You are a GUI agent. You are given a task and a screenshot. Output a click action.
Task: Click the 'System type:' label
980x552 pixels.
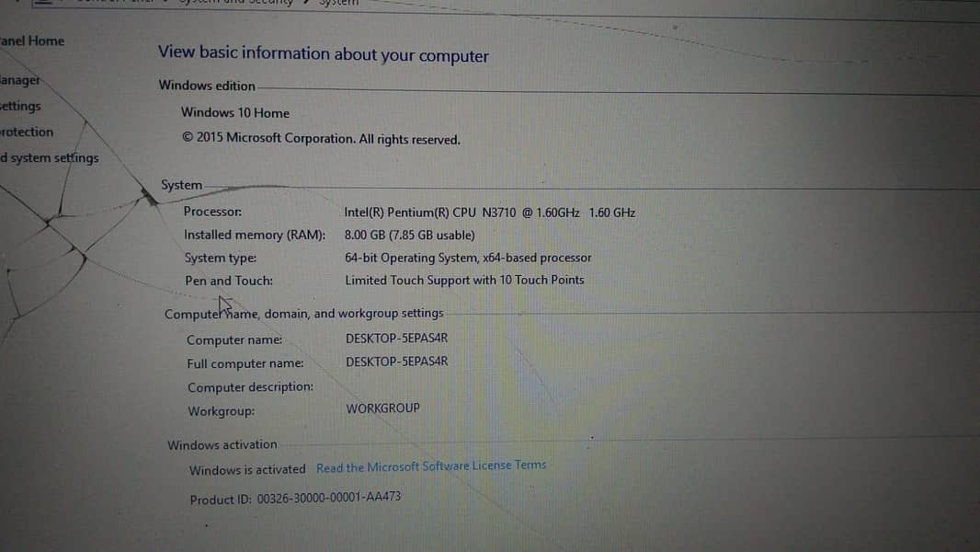click(x=220, y=259)
